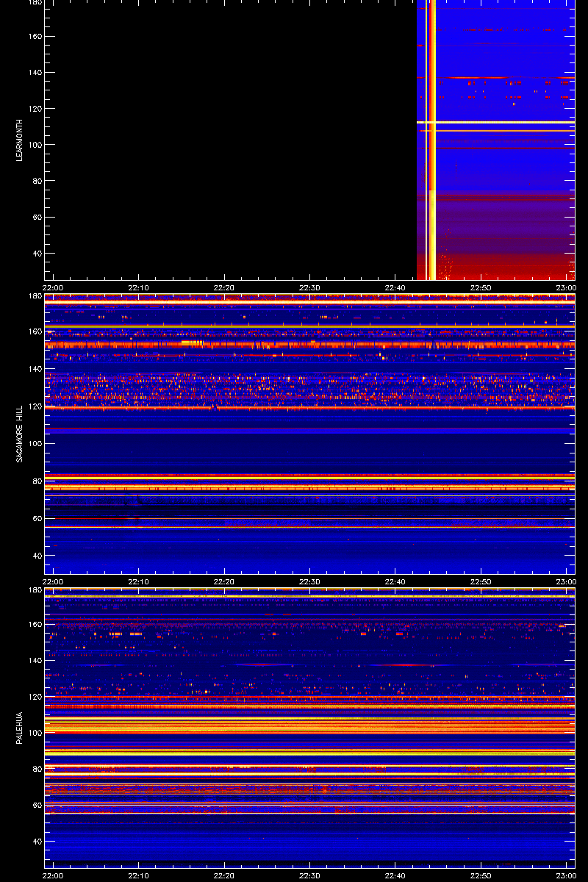Select the 120 tick label on Palehua axis
Viewport: 588px width, 882px height.
[35, 697]
